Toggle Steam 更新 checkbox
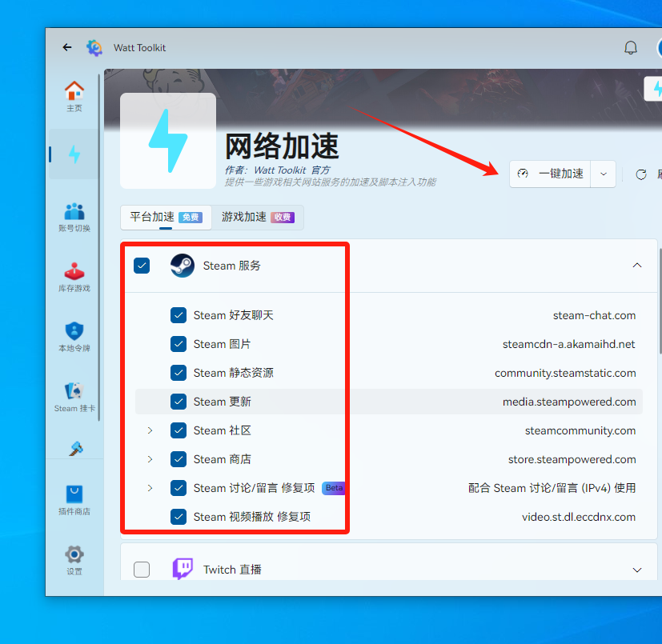 coord(179,402)
